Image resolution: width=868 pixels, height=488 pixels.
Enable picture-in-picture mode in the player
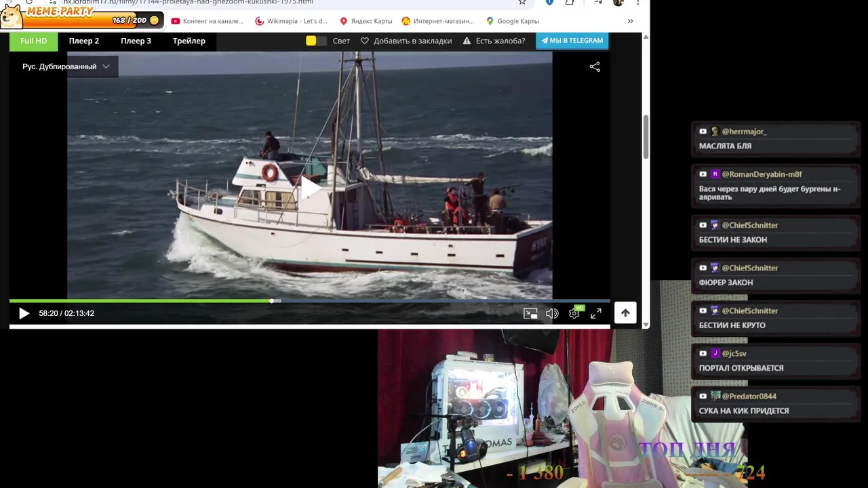pos(530,313)
